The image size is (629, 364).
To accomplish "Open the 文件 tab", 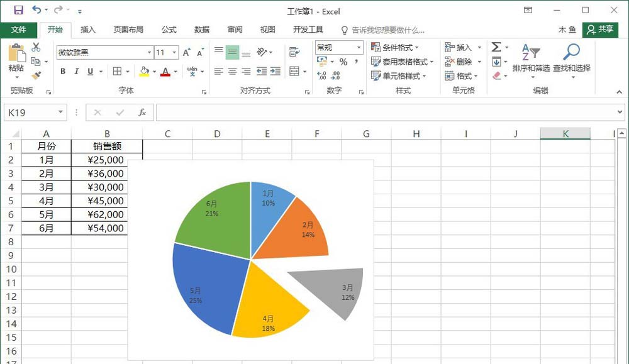I will coord(18,30).
